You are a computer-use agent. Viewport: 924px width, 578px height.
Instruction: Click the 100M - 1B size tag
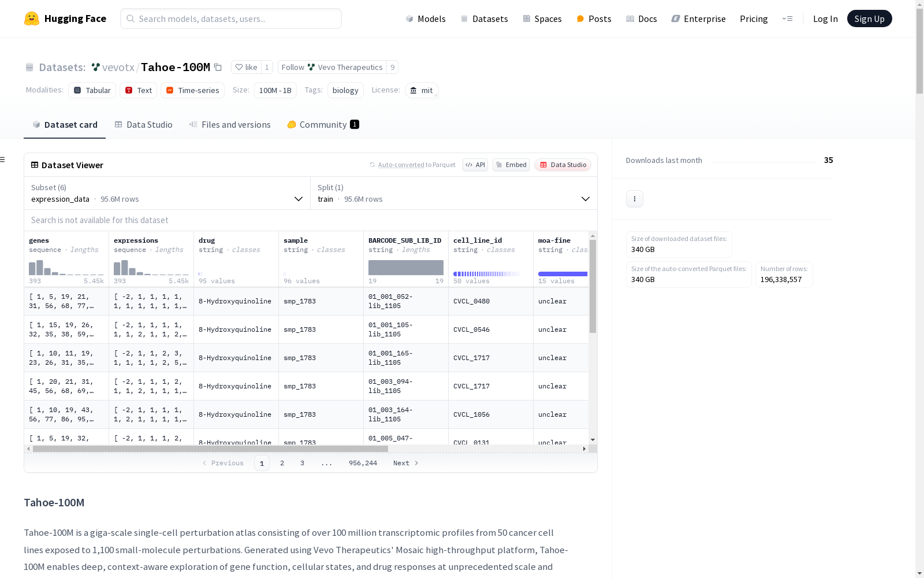point(275,90)
